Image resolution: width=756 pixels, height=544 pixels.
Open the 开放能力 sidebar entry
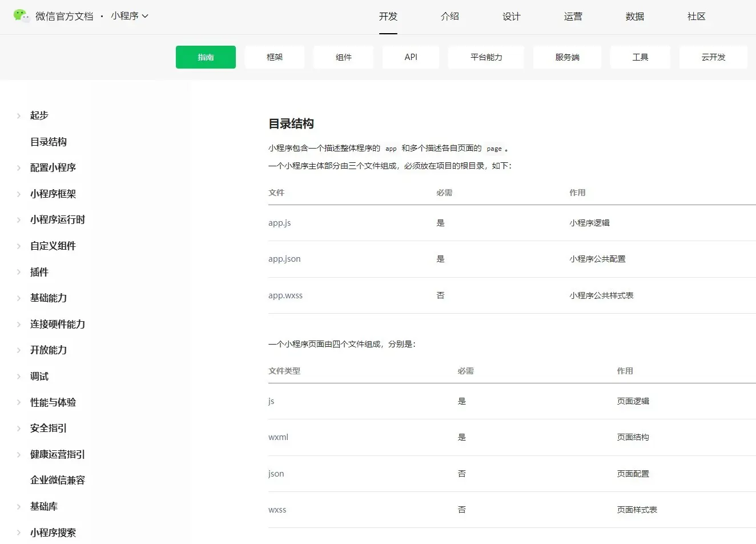coord(49,350)
